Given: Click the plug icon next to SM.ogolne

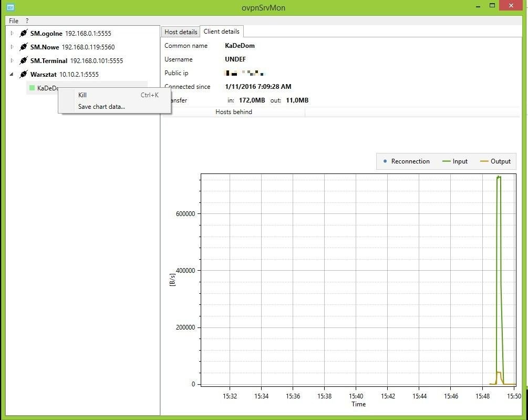Looking at the screenshot, I should tap(24, 33).
